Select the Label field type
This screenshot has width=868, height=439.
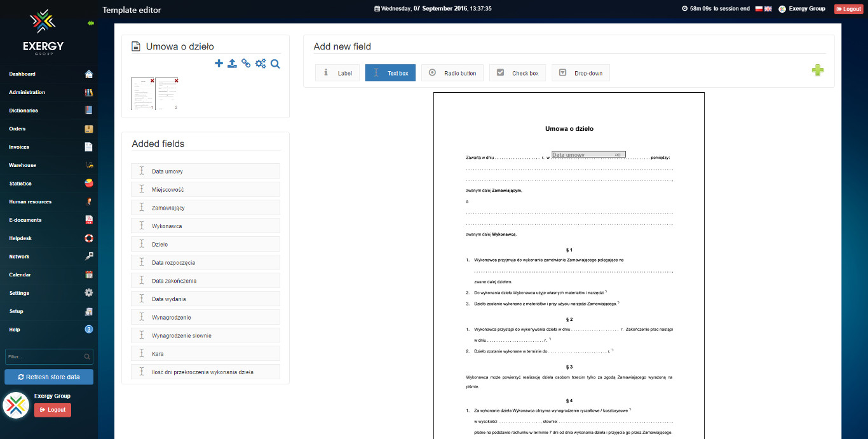point(337,73)
